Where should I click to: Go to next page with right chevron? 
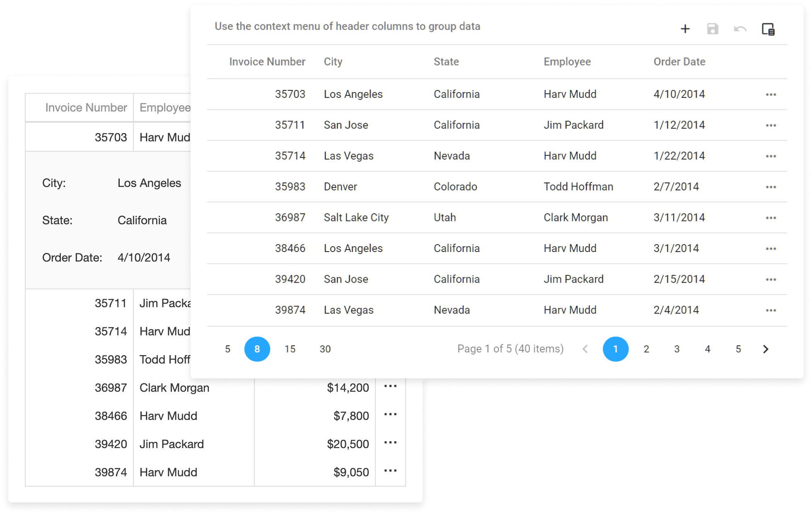point(766,349)
